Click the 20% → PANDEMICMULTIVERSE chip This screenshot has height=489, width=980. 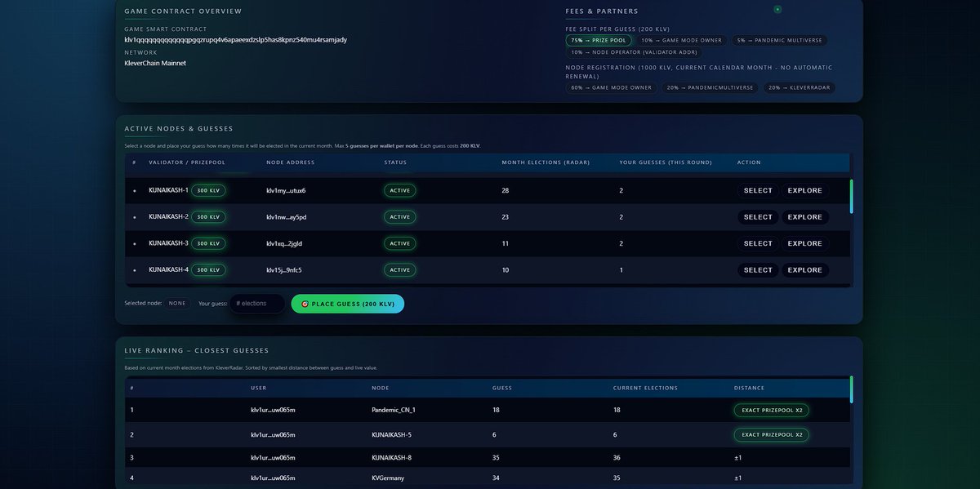click(x=710, y=87)
